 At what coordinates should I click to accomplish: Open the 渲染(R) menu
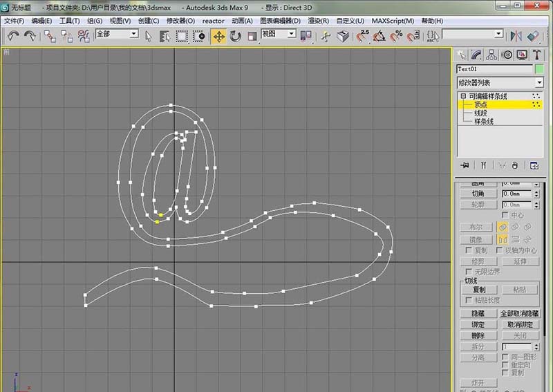(319, 21)
